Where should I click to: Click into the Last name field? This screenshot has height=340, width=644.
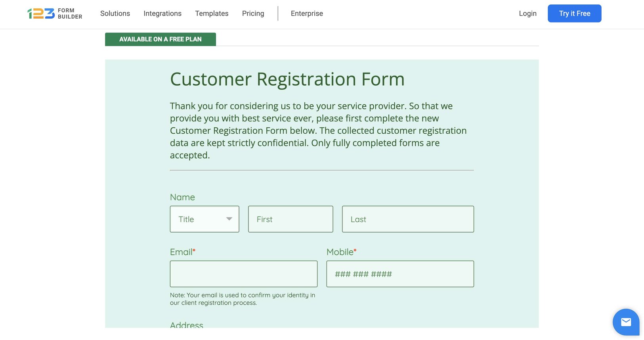tap(408, 219)
